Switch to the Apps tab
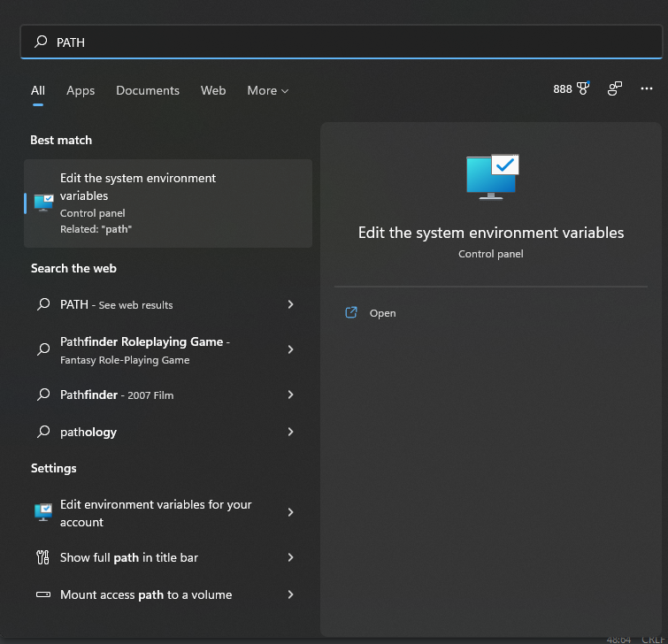The image size is (668, 644). point(81,90)
